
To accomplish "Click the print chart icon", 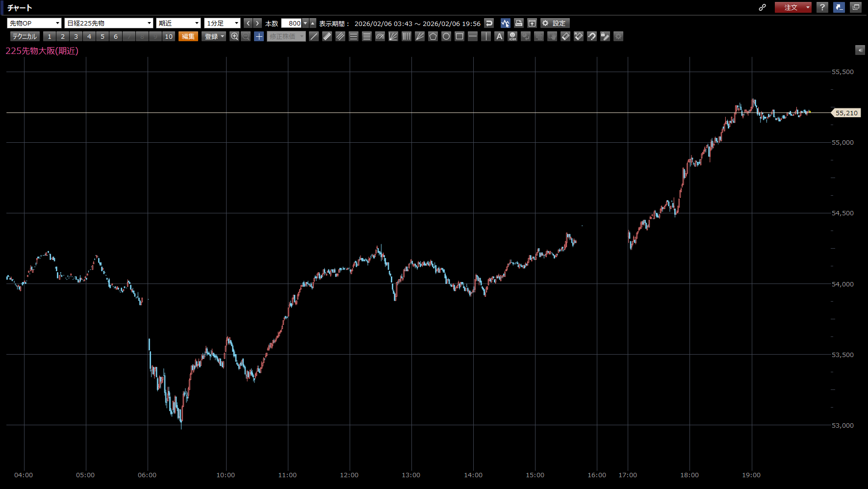I will tap(519, 23).
